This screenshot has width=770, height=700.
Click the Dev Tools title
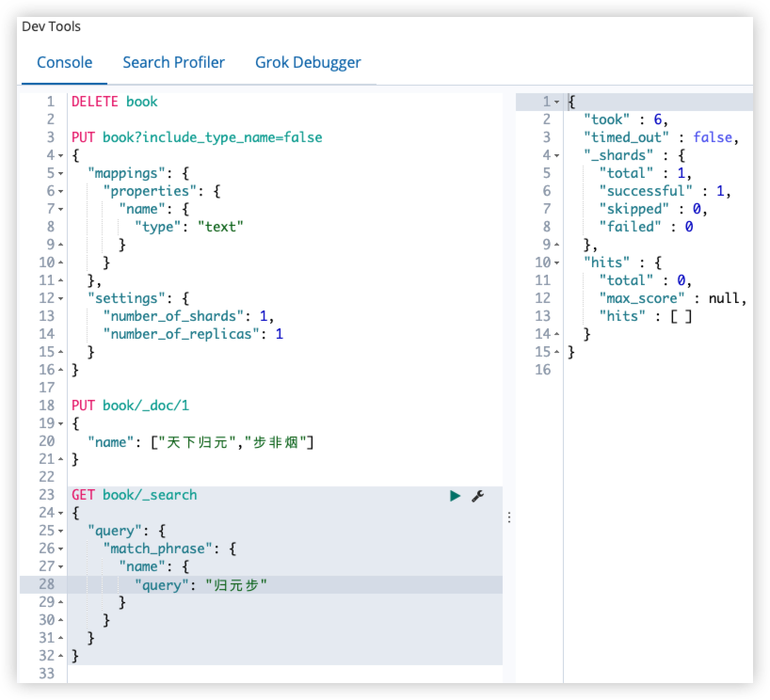51,26
